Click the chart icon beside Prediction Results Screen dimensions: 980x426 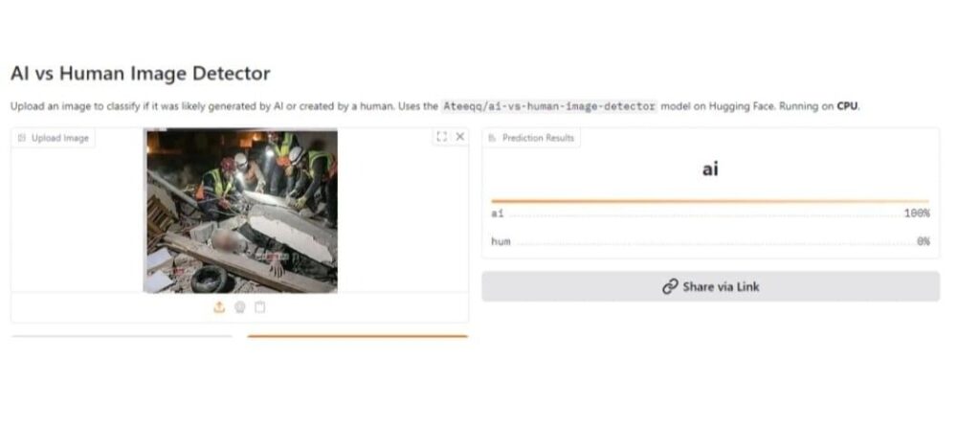coord(493,138)
